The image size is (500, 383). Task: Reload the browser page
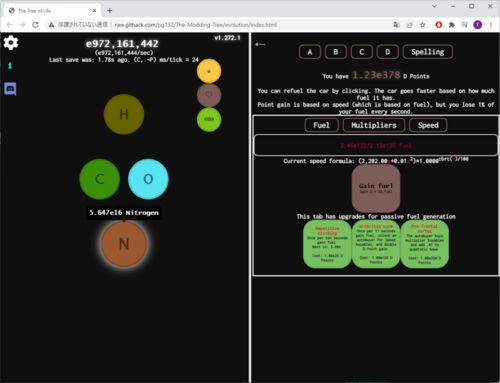[x=35, y=25]
